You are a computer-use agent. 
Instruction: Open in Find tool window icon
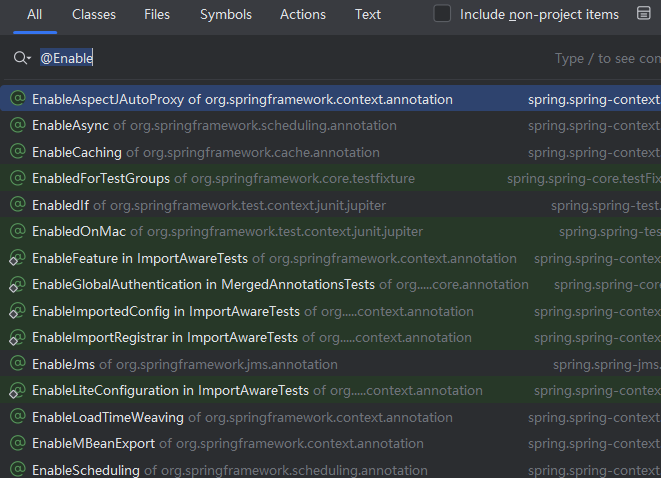(x=643, y=14)
